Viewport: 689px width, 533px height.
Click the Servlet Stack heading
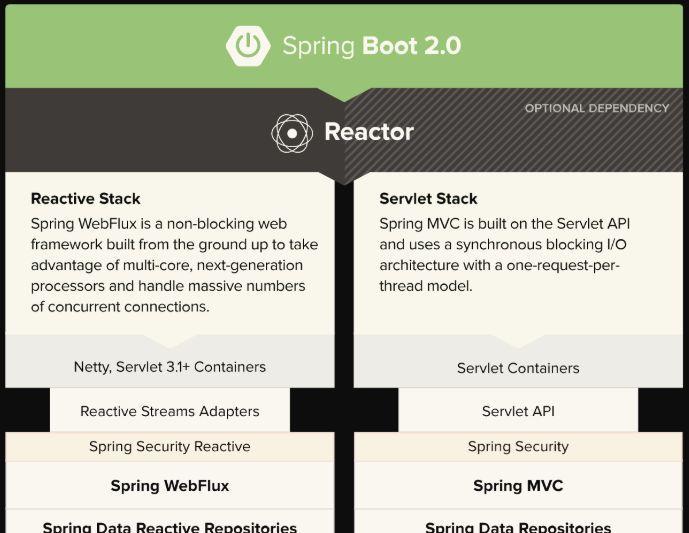428,199
